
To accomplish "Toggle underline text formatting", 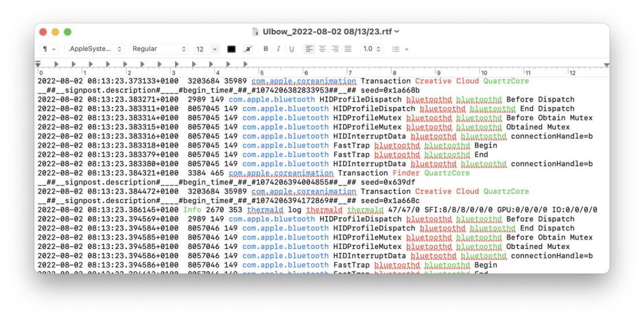I will click(291, 49).
